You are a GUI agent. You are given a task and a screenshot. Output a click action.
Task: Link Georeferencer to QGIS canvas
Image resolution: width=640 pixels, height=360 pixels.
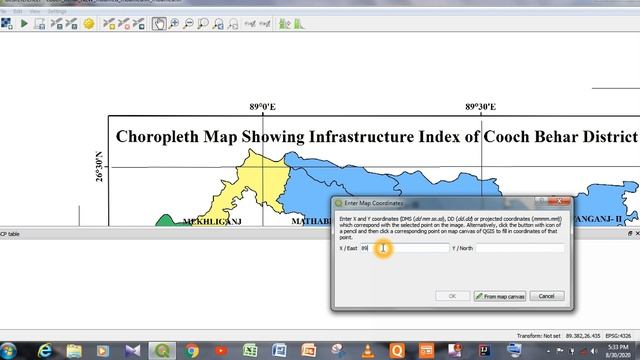(x=250, y=24)
